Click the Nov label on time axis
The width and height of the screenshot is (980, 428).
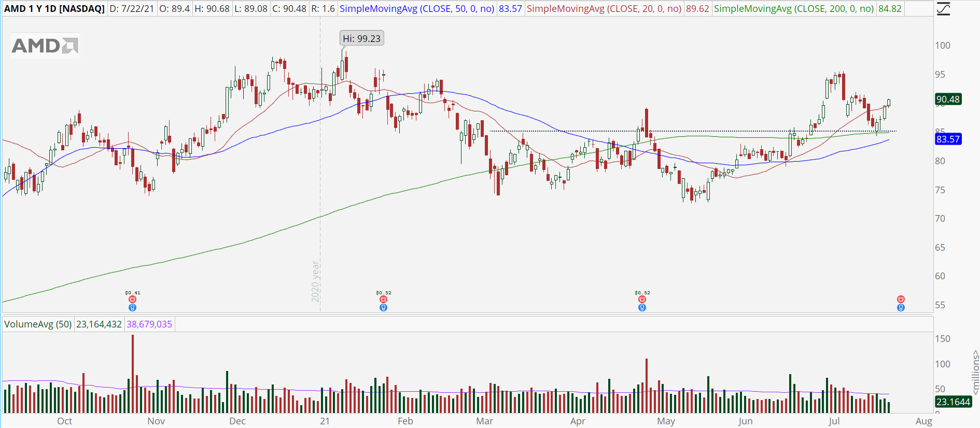(x=156, y=421)
